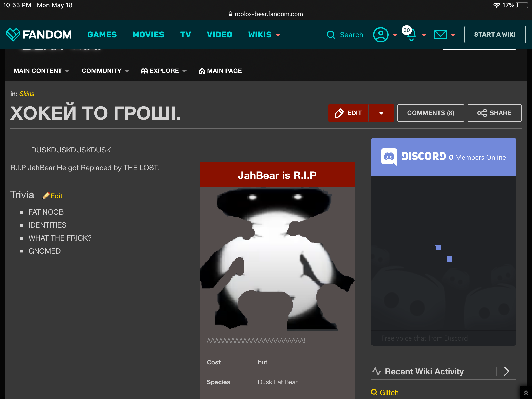
Task: Click the search magnifier icon
Action: pyautogui.click(x=331, y=35)
